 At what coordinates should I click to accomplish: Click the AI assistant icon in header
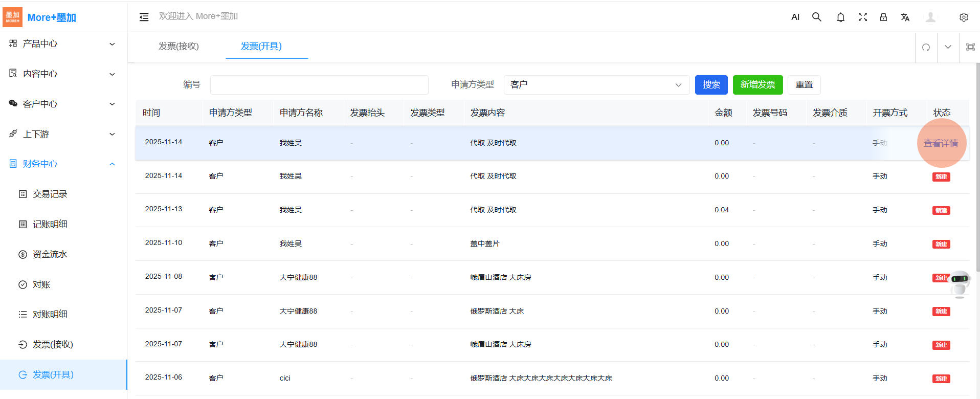(795, 17)
